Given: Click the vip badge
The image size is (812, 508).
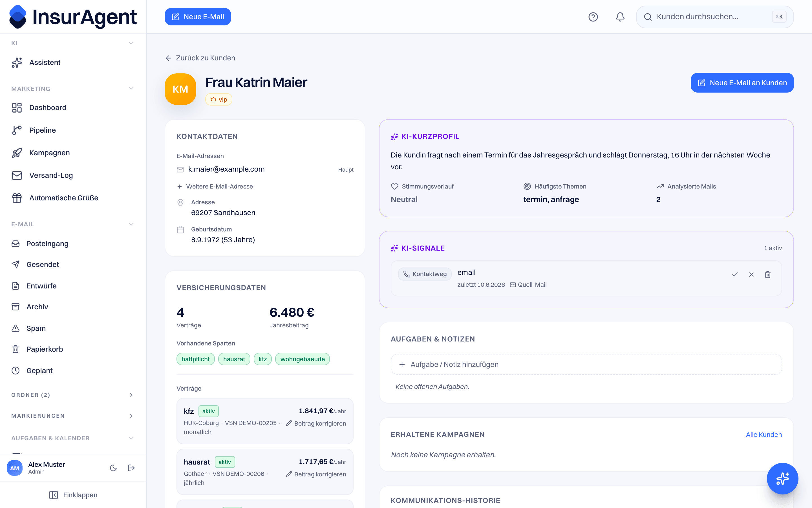Looking at the screenshot, I should [x=219, y=99].
